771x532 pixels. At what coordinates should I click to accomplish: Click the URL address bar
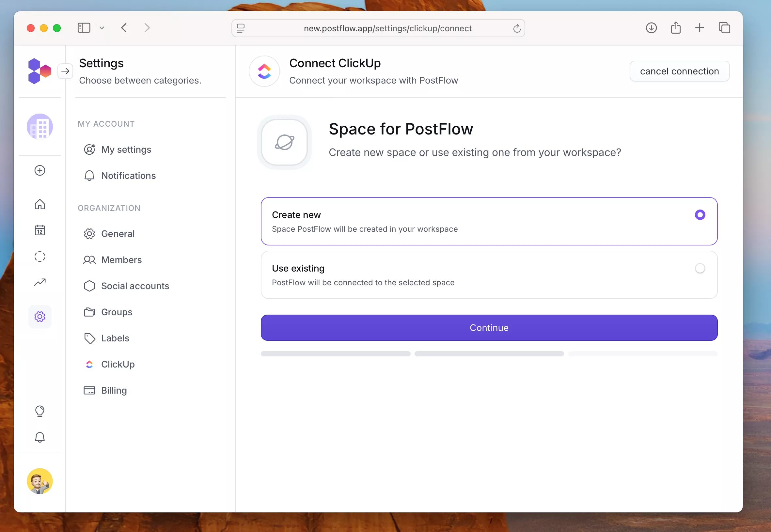click(378, 28)
